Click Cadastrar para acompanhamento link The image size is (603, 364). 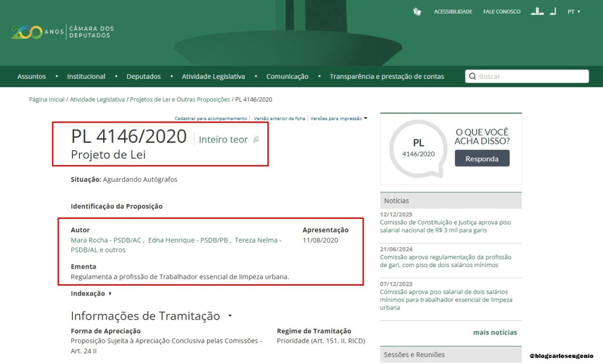[211, 118]
